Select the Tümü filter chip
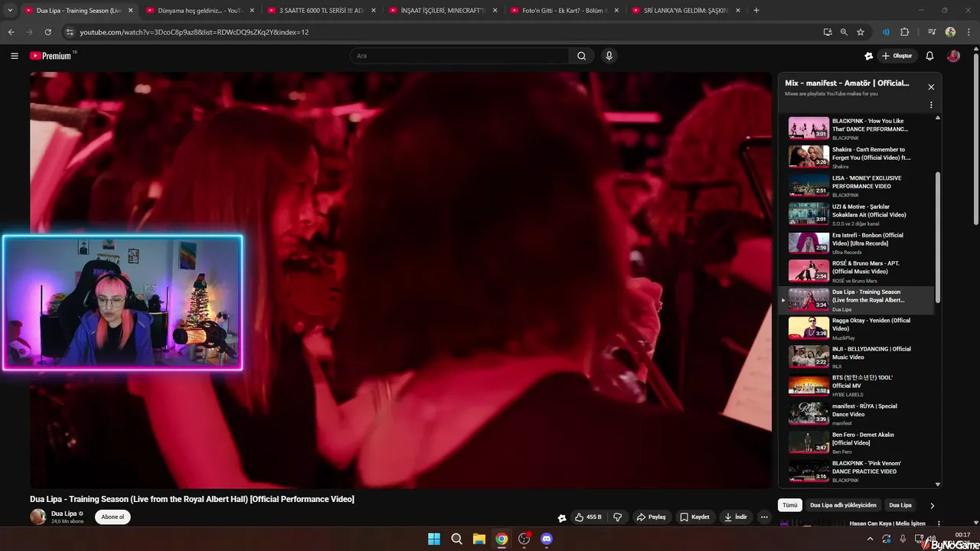Viewport: 980px width, 551px height. [x=790, y=505]
